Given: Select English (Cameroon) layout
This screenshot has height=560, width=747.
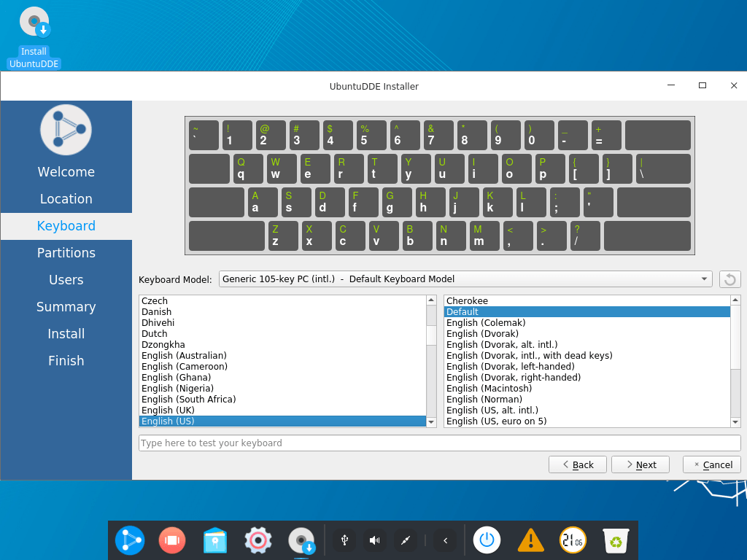Looking at the screenshot, I should [x=282, y=367].
